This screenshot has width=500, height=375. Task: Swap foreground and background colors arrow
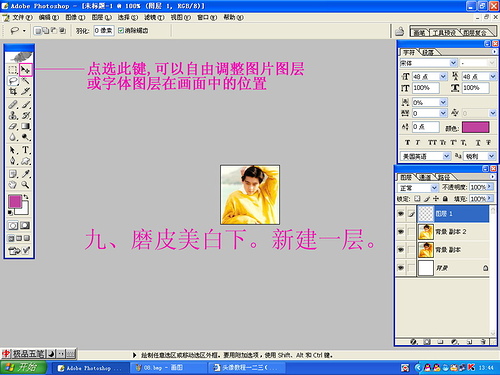pos(26,198)
